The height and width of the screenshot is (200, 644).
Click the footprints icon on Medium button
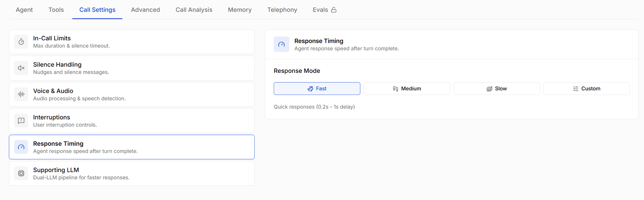pyautogui.click(x=396, y=89)
